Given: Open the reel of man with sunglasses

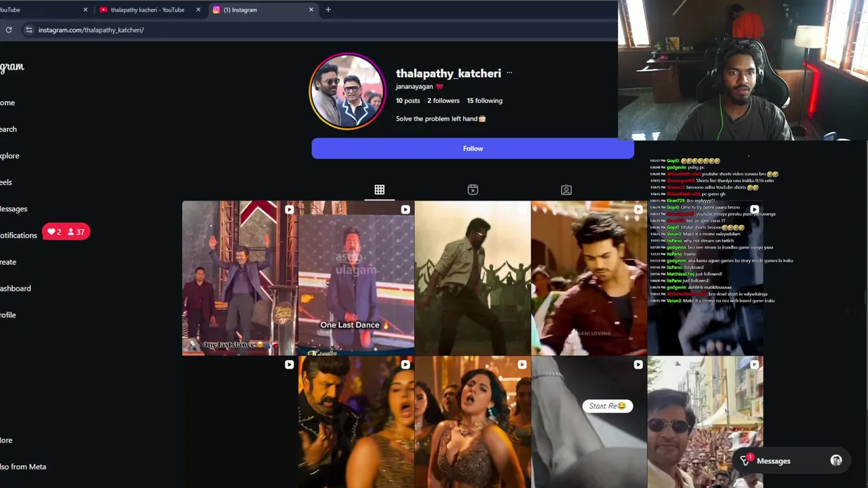Looking at the screenshot, I should 705,422.
